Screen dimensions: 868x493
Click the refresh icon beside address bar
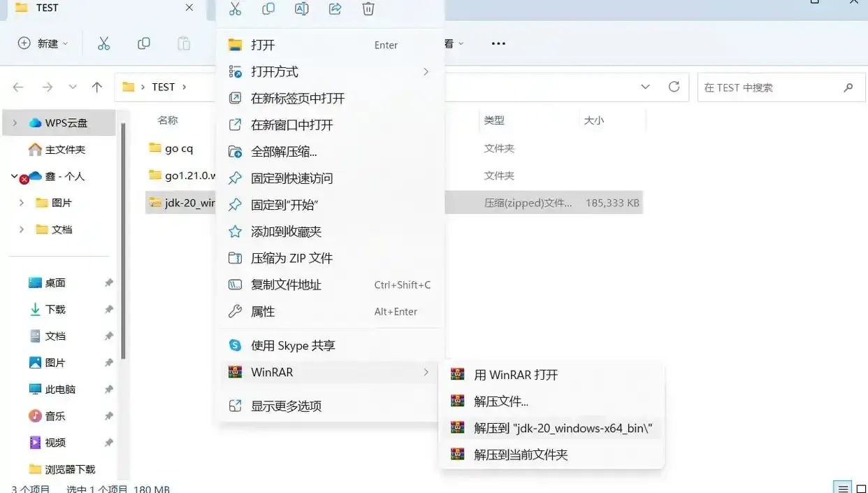click(x=674, y=87)
